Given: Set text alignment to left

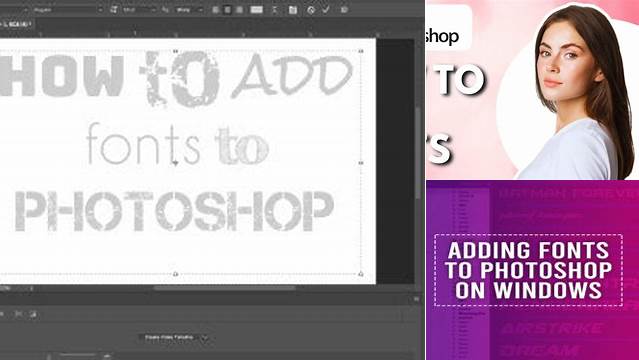Looking at the screenshot, I should [216, 9].
